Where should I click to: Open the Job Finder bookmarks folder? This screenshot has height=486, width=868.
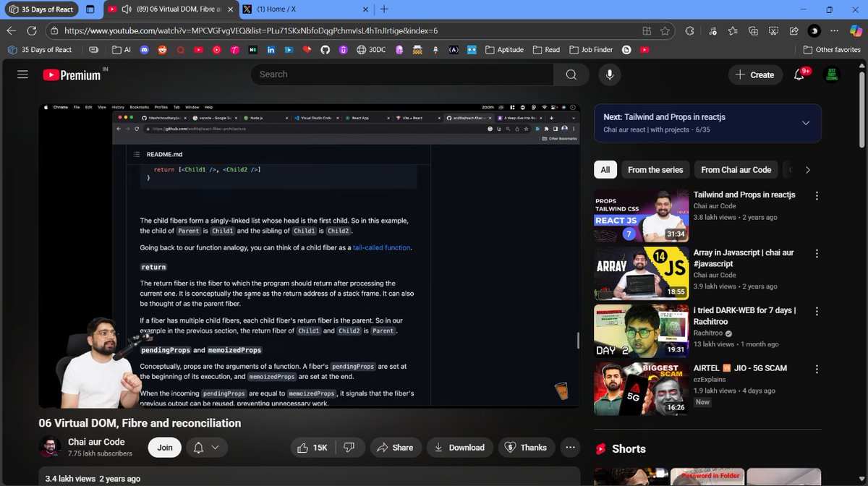point(591,50)
